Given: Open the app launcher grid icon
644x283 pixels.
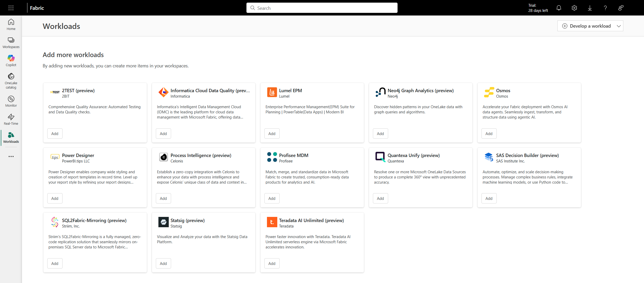Looking at the screenshot, I should click(x=11, y=8).
